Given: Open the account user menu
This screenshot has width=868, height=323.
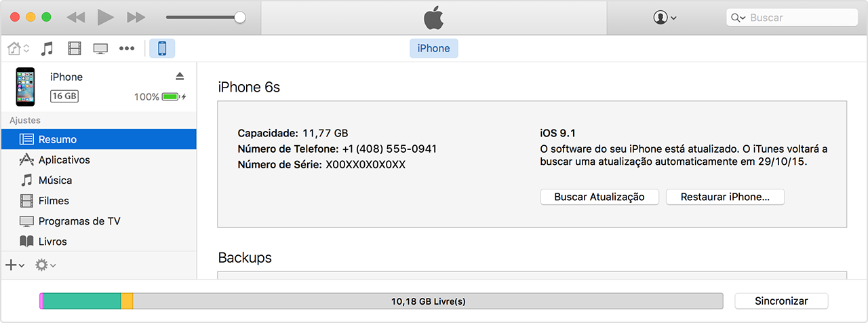Looking at the screenshot, I should click(665, 18).
